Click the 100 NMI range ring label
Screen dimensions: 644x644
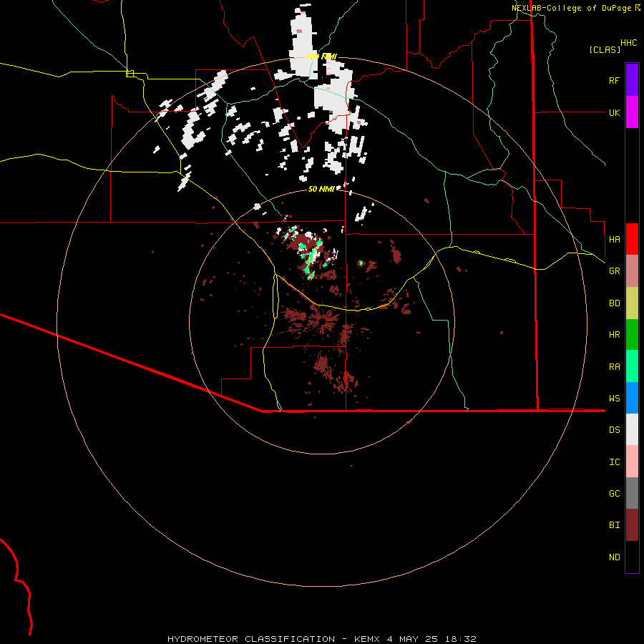point(321,57)
